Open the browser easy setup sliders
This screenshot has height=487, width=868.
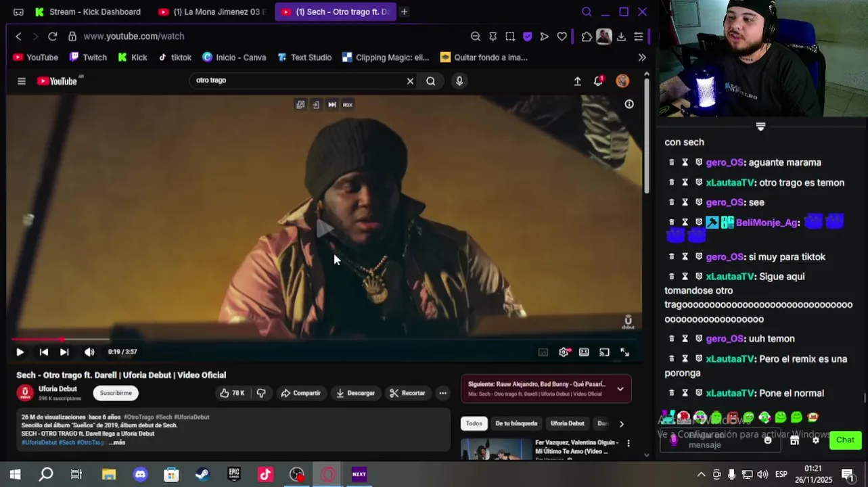coord(639,37)
